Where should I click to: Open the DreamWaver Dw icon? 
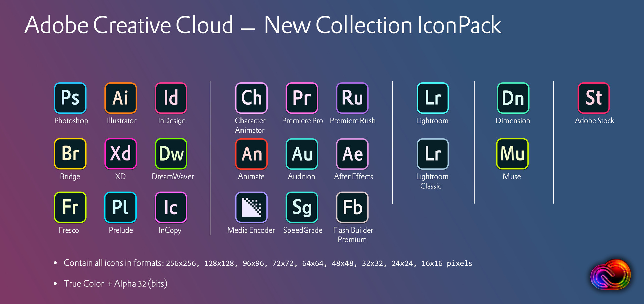171,154
